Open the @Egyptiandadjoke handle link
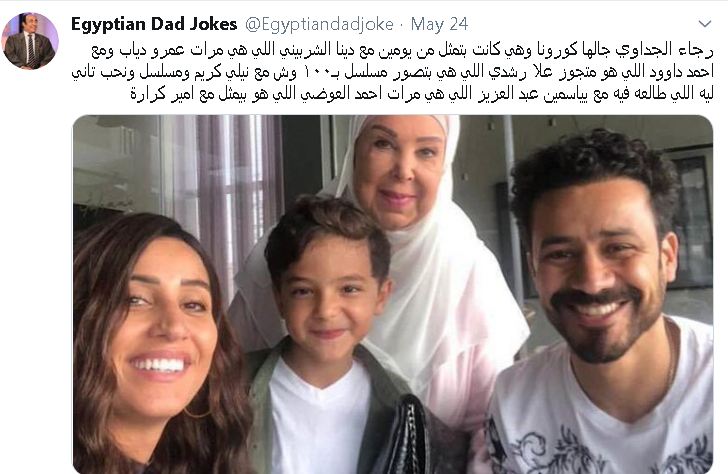This screenshot has height=474, width=728. click(x=319, y=24)
